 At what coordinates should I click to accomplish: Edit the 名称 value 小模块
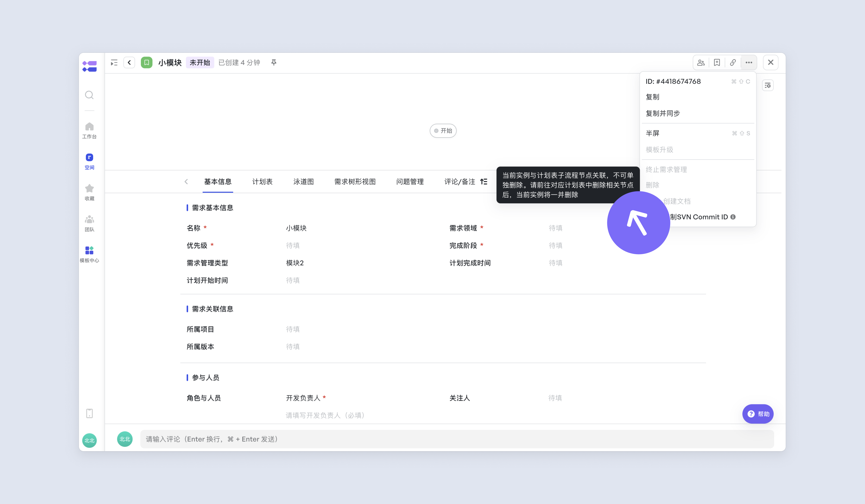click(296, 228)
